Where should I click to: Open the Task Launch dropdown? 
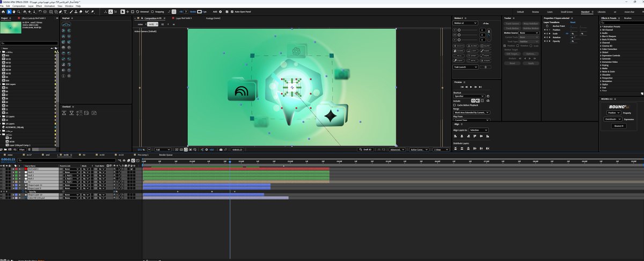click(466, 67)
